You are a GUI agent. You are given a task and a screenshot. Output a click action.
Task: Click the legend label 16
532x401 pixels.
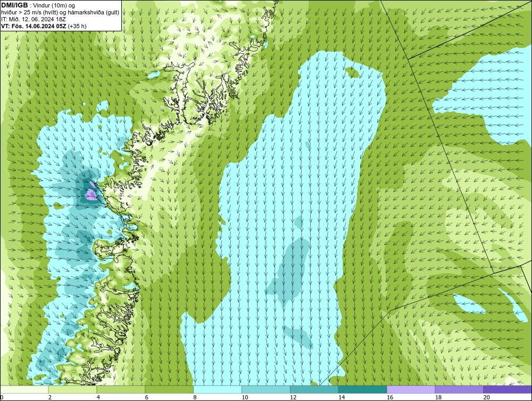tap(389, 397)
